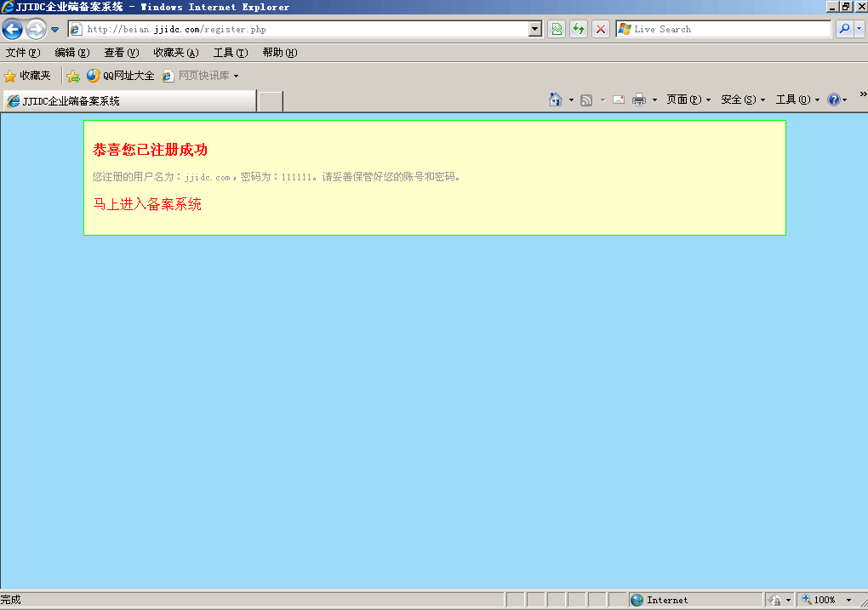868x610 pixels.
Task: Open the 页面 (Page) dropdown menu
Action: (688, 100)
